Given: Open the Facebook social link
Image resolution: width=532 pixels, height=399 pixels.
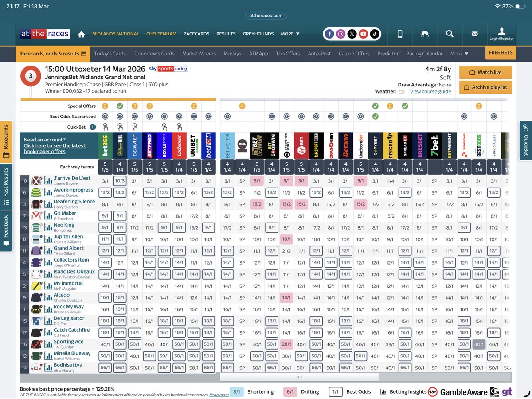Looking at the screenshot, I should pyautogui.click(x=329, y=34).
